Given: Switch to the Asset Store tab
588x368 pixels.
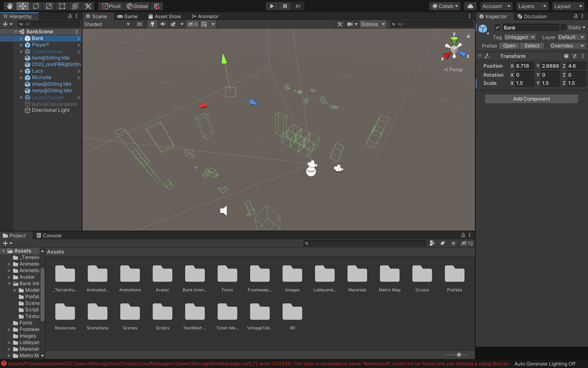Looking at the screenshot, I should [x=165, y=16].
